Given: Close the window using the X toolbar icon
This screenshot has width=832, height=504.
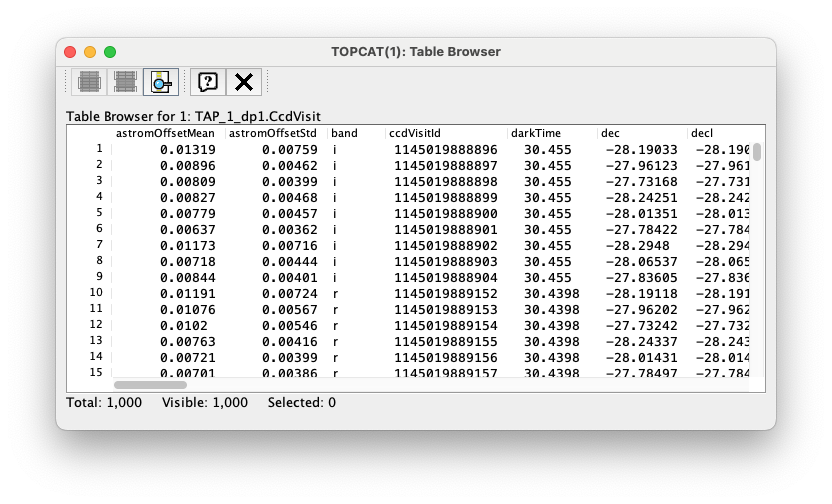Looking at the screenshot, I should pyautogui.click(x=244, y=82).
